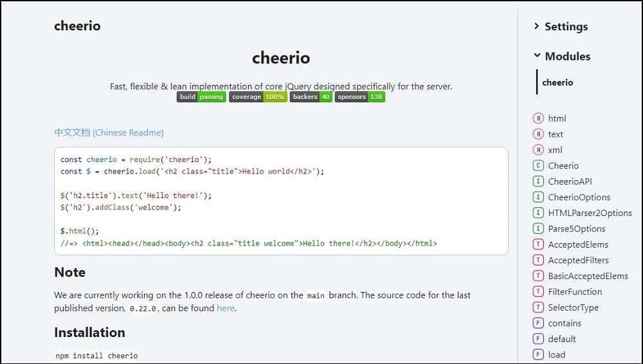Click the F icon beside load
The height and width of the screenshot is (364, 643).
point(538,354)
